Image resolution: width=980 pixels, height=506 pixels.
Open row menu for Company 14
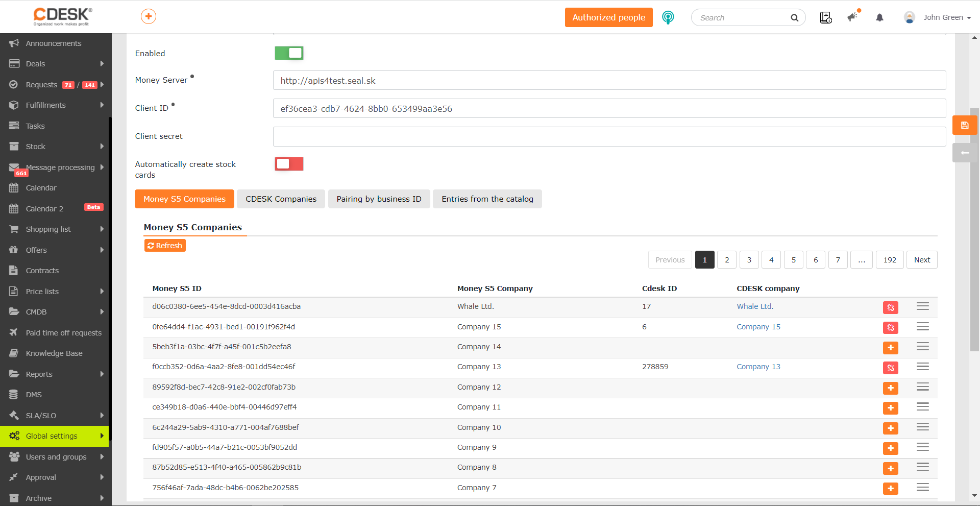coord(922,347)
